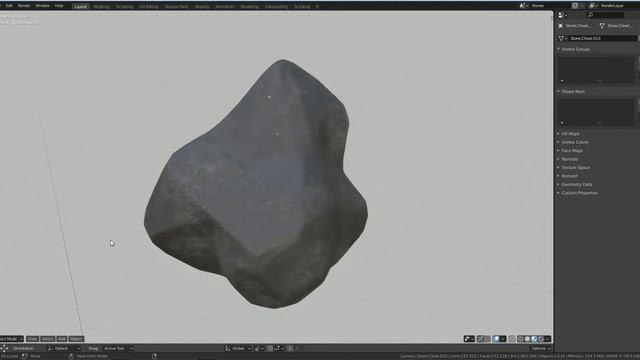Screen dimensions: 640x360
Task: Toggle the viewport overlays button
Action: pos(496,339)
